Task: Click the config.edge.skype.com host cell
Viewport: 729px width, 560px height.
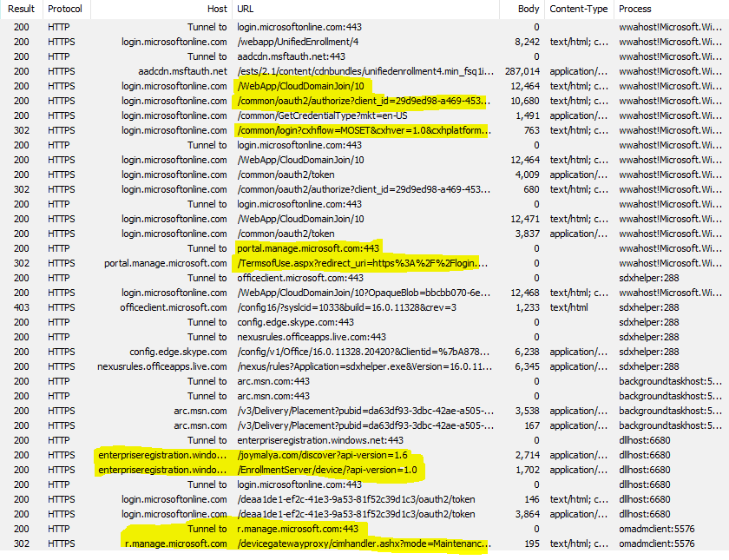Action: (x=179, y=352)
